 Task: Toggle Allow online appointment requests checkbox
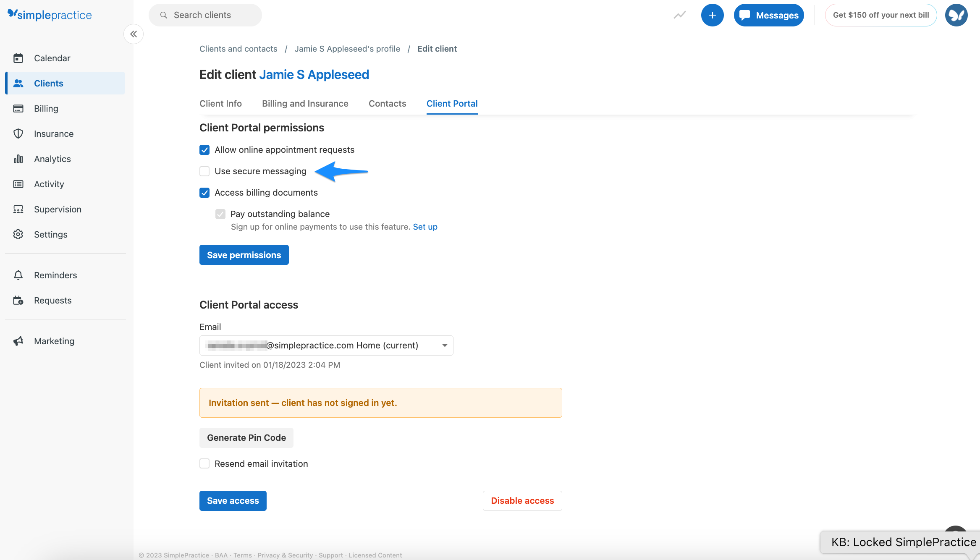pyautogui.click(x=204, y=150)
